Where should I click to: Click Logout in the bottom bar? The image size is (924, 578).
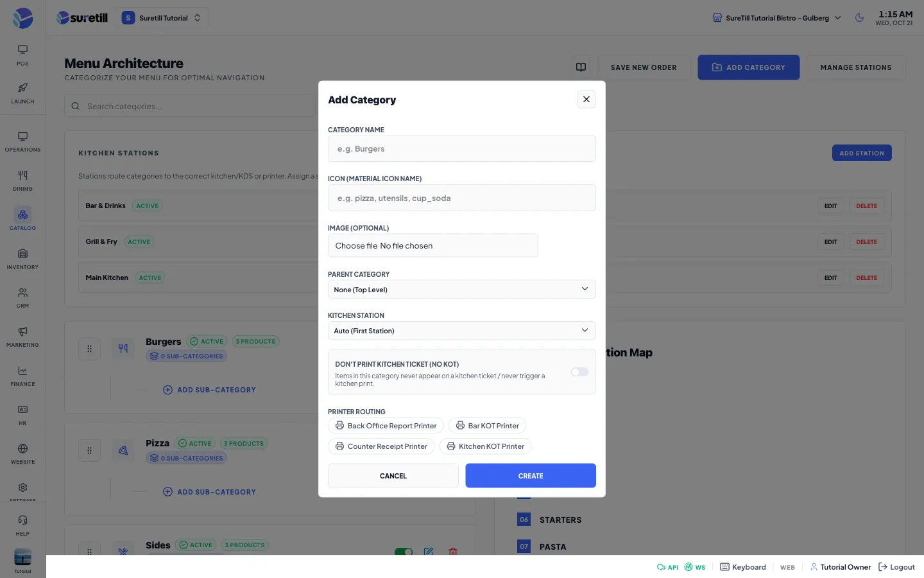[896, 567]
